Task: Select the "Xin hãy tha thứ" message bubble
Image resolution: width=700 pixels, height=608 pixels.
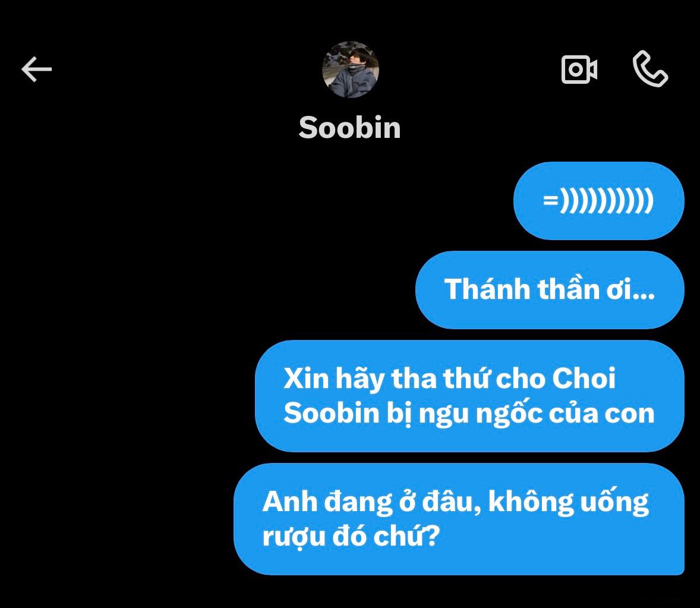Action: click(x=469, y=396)
